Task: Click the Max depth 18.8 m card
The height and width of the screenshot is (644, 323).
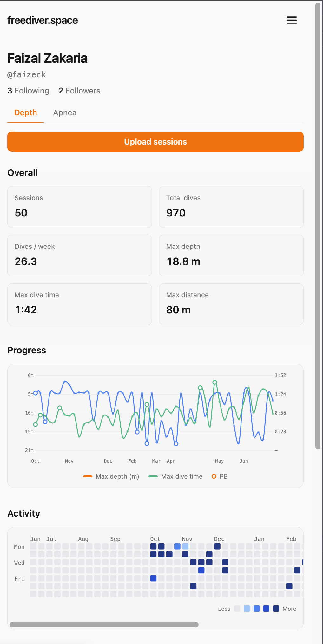Action: [x=231, y=255]
